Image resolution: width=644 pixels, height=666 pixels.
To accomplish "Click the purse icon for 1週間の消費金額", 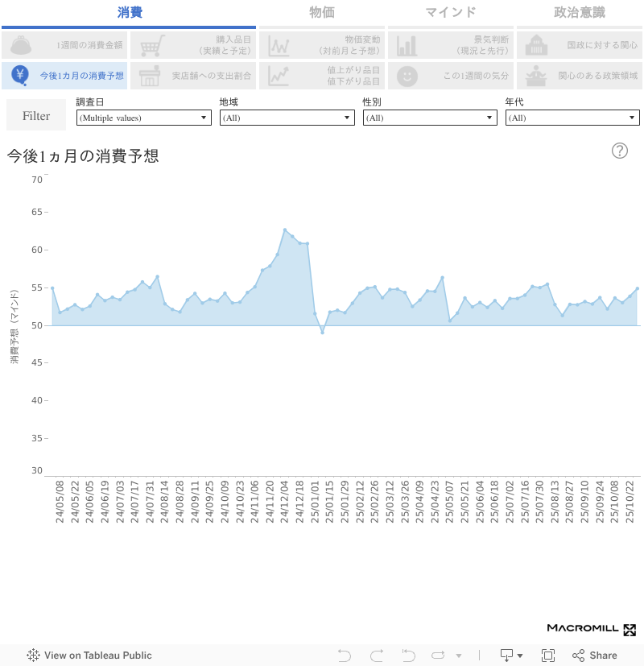I will tap(21, 45).
